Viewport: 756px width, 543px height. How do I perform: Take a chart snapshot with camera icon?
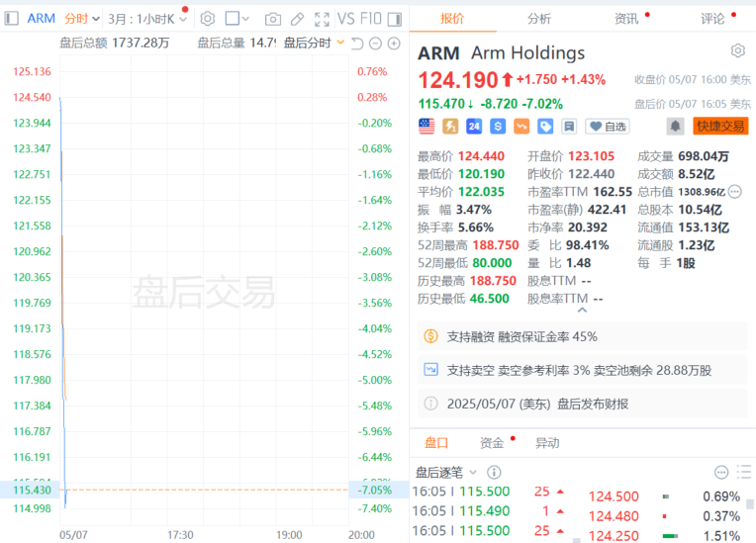pyautogui.click(x=273, y=19)
